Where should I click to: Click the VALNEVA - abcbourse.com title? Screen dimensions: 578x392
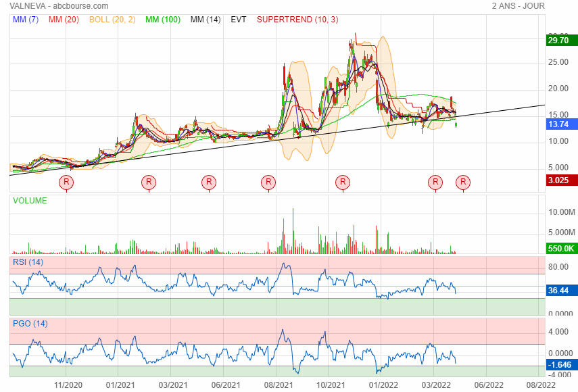[x=59, y=6]
